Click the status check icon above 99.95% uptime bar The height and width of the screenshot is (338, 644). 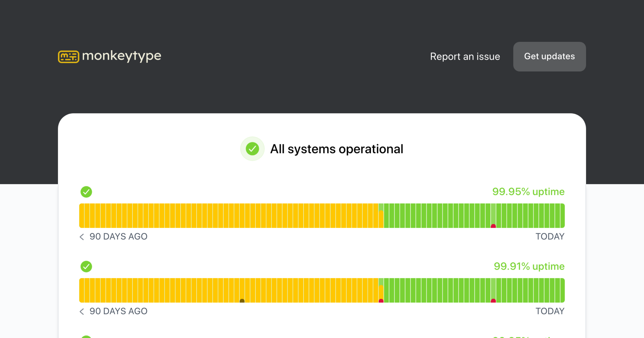86,192
